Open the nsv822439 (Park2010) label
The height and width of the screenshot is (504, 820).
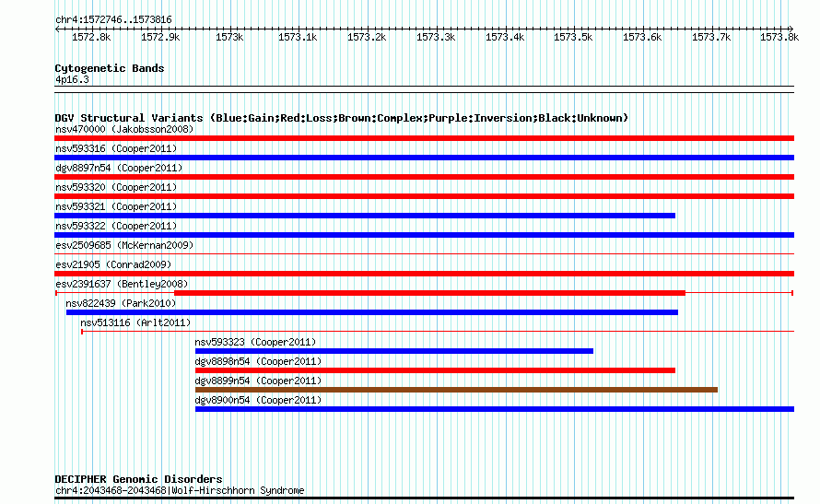(x=121, y=303)
